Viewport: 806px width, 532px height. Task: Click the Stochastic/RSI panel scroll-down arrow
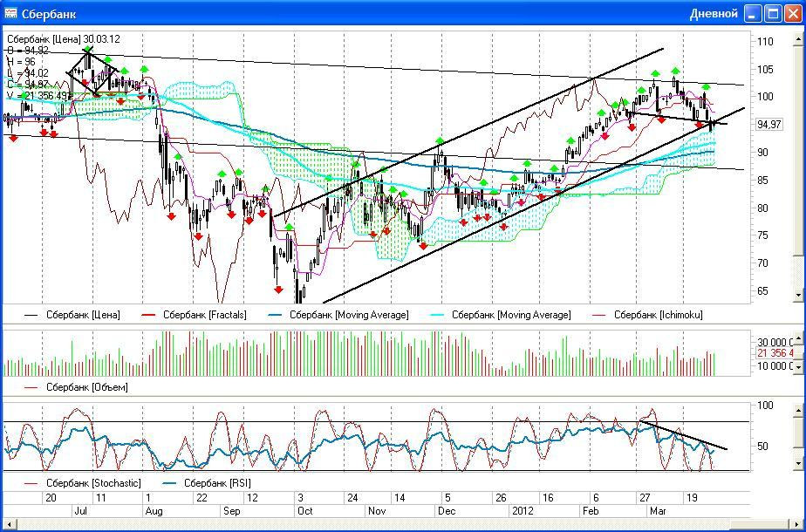[x=798, y=463]
